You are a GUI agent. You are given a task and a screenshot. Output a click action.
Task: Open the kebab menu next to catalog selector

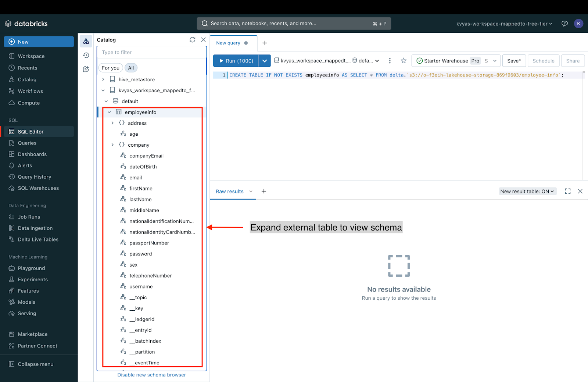[x=390, y=61]
